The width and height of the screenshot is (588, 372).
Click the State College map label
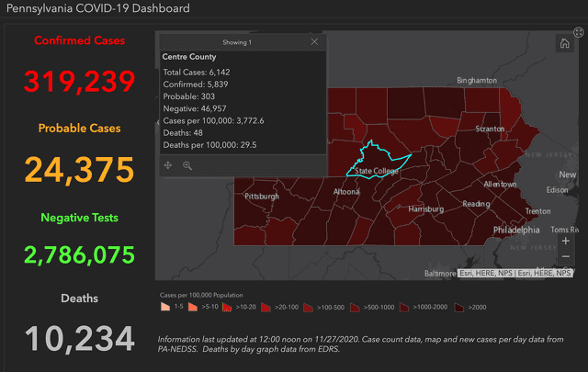(377, 171)
